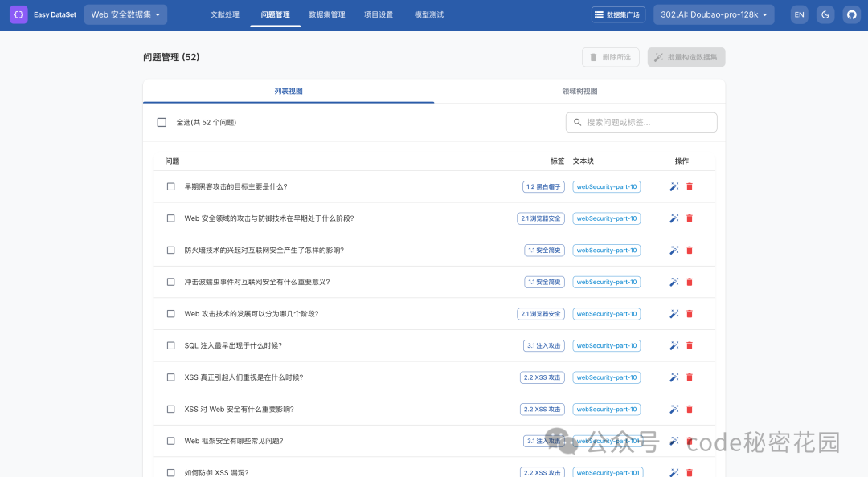Switch language with the EN button
This screenshot has height=477, width=868.
pyautogui.click(x=800, y=14)
